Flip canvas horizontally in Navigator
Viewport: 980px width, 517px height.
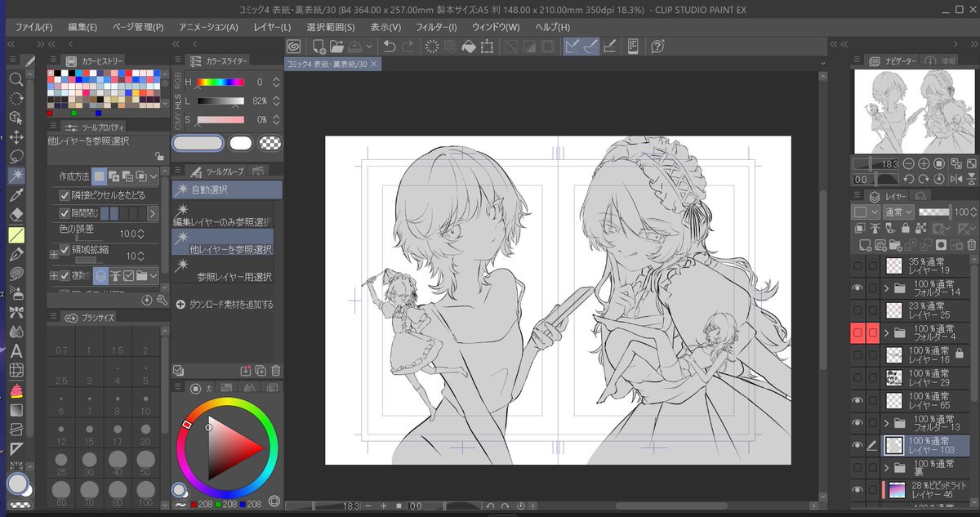click(x=956, y=179)
